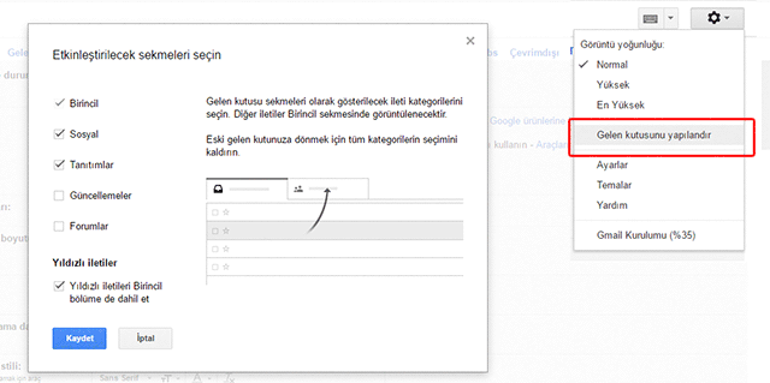Click the keyboard input tools icon
The image size is (770, 383).
652,19
